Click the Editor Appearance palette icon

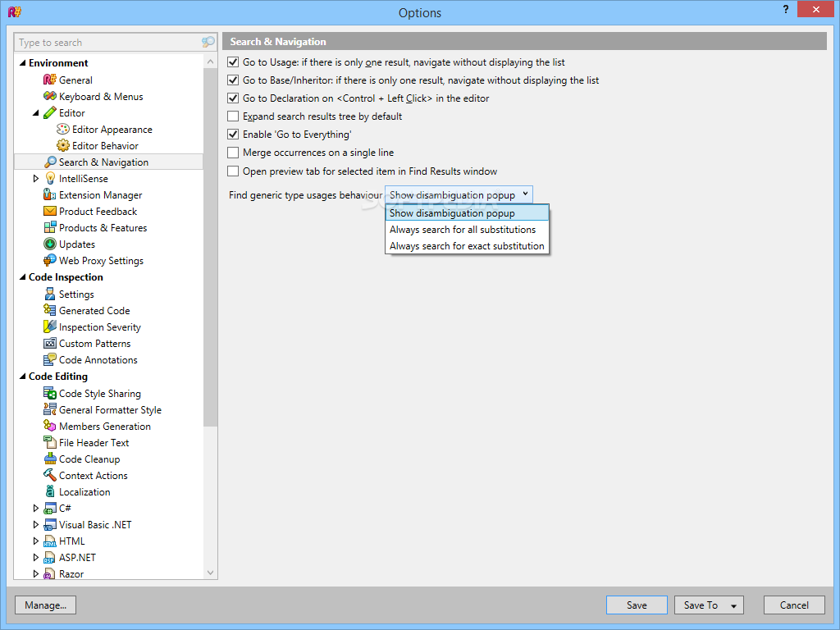[x=62, y=129]
